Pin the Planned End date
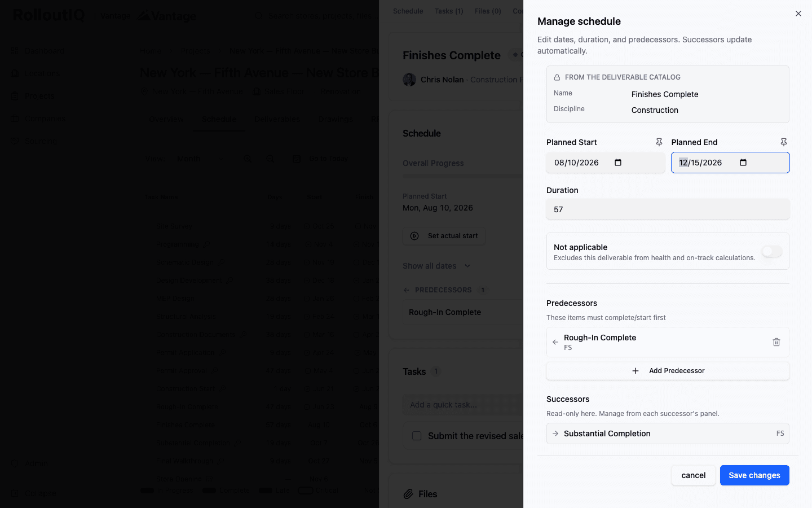This screenshot has height=508, width=812. (x=783, y=142)
